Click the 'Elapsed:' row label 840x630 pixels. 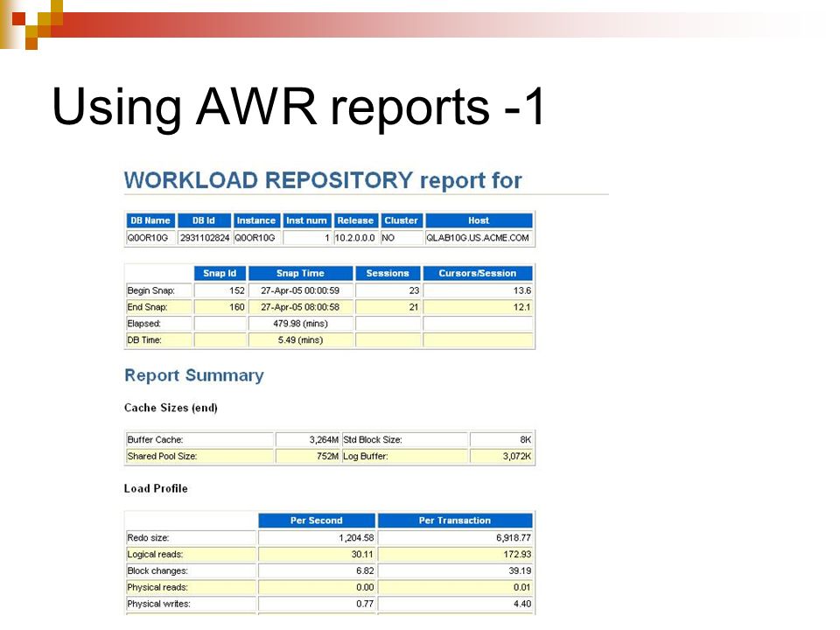143,324
